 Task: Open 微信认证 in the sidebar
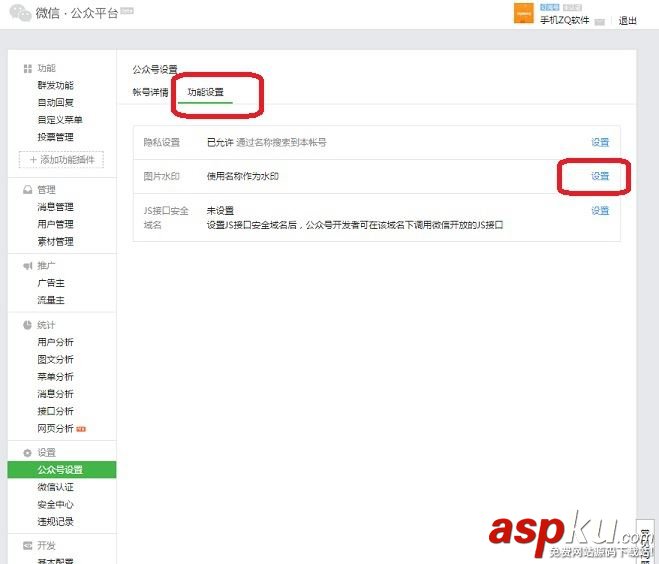[55, 487]
